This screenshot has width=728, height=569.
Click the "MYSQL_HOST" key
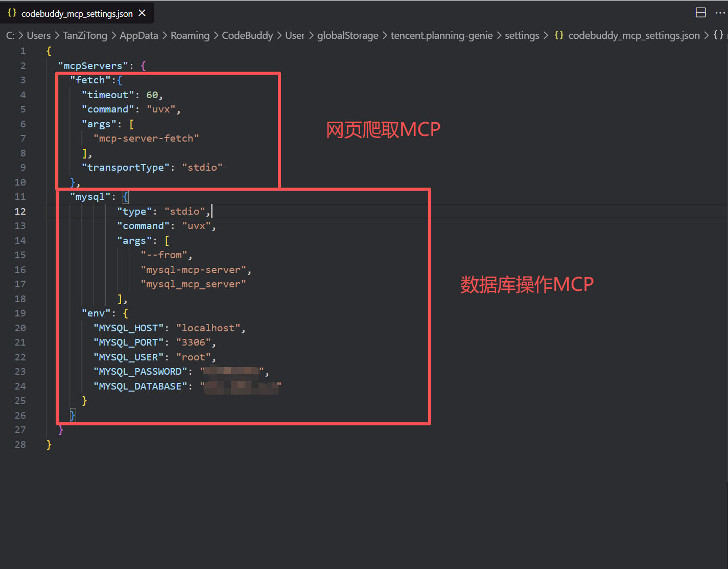pos(129,328)
